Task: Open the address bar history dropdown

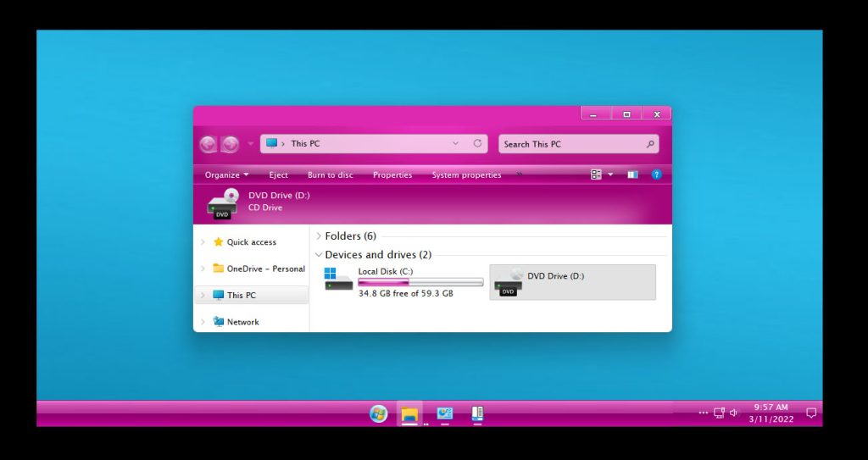Action: [x=455, y=143]
